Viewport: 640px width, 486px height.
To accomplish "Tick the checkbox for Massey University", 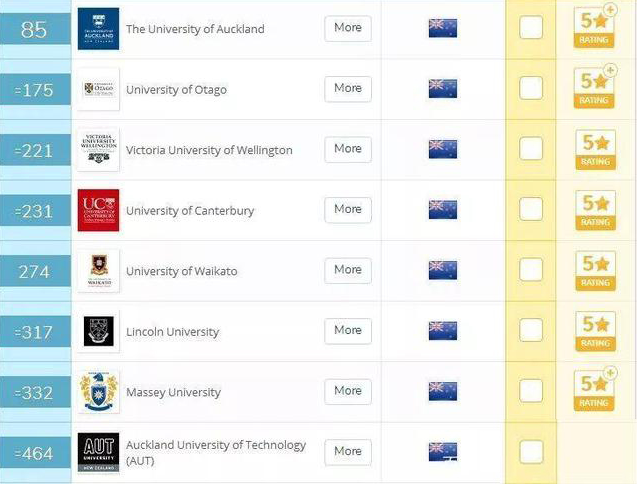I will (x=531, y=392).
